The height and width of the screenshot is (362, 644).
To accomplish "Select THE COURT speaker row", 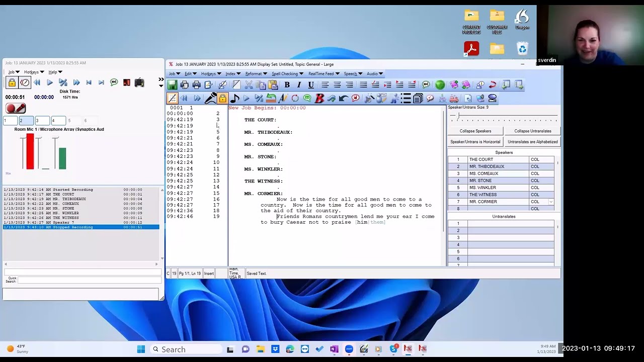I will click(501, 159).
